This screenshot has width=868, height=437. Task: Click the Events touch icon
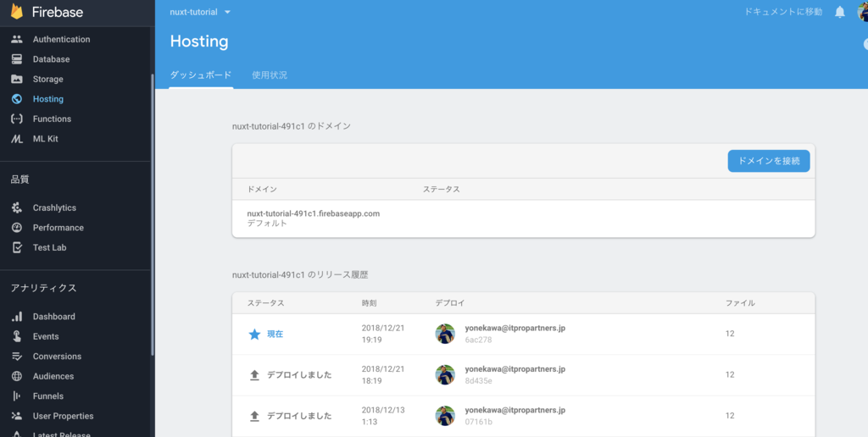point(17,336)
